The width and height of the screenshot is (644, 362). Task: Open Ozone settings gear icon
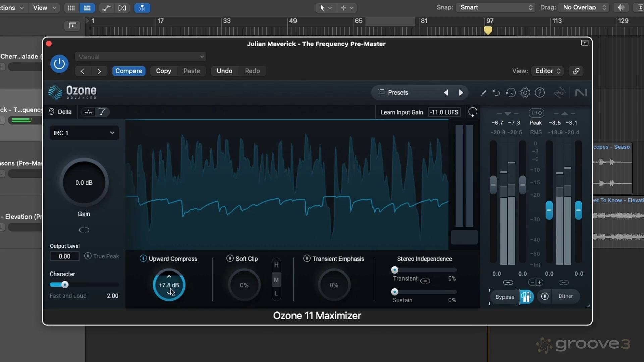525,93
